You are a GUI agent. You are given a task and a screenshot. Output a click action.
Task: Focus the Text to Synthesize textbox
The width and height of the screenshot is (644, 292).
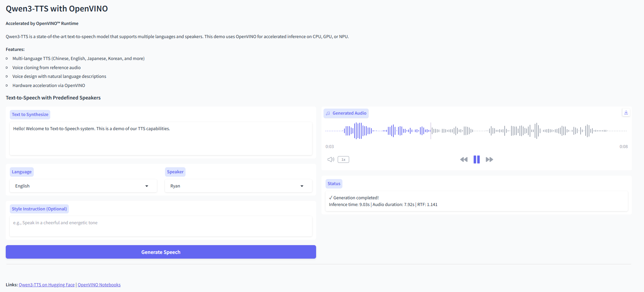coord(161,139)
